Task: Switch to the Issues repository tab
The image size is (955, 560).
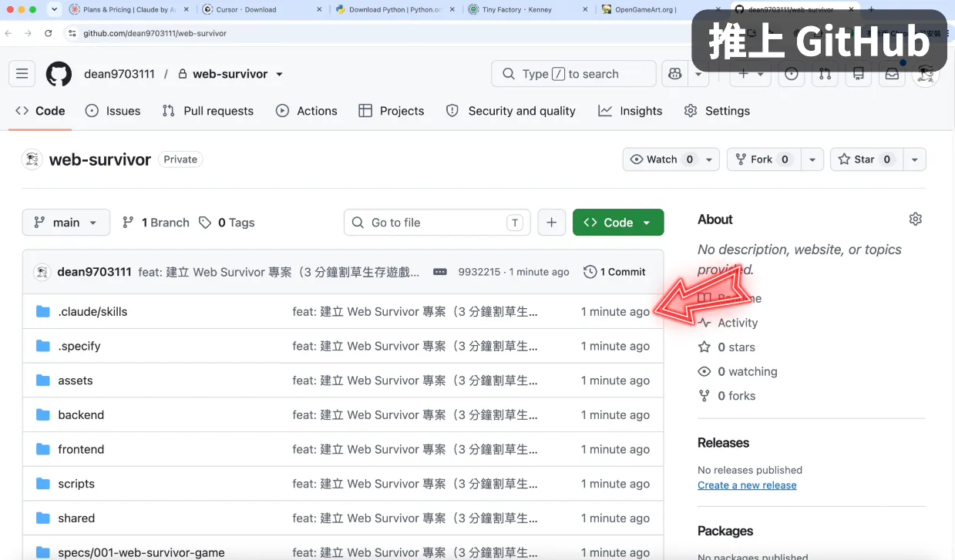Action: [x=113, y=111]
